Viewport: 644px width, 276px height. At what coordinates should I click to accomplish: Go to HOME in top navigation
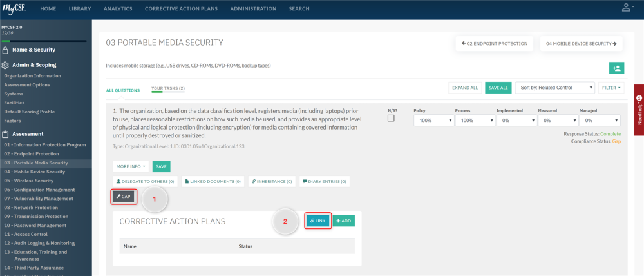[x=48, y=8]
